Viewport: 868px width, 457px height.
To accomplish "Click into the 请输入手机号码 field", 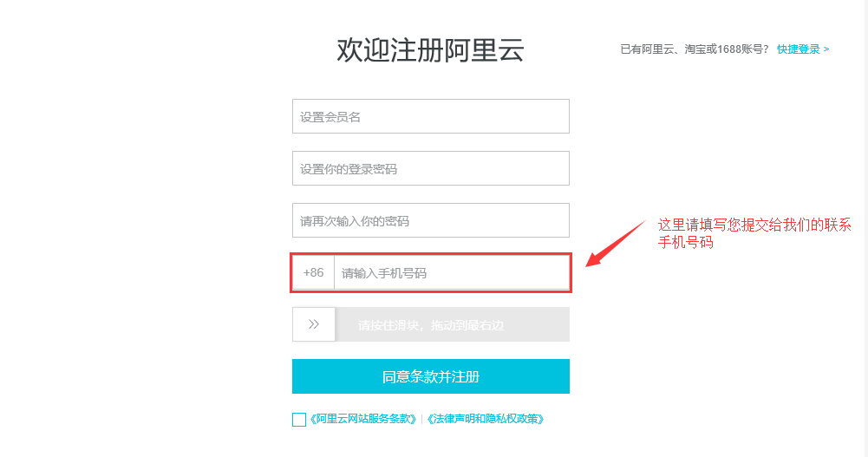I will [451, 272].
